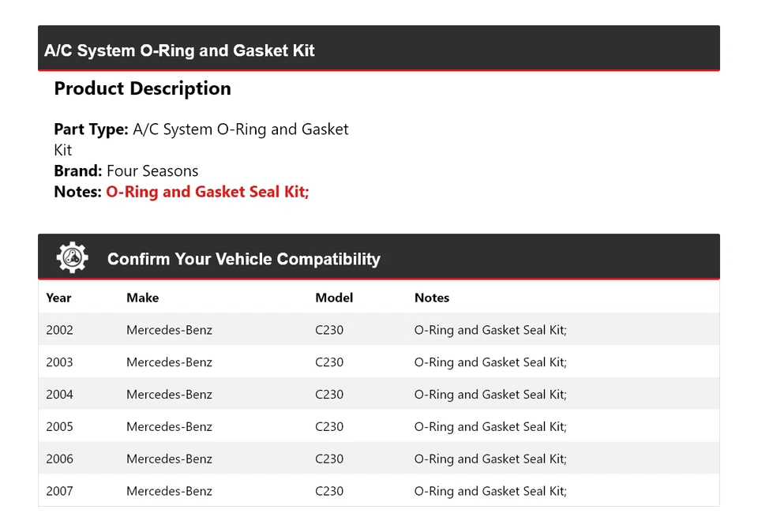
Task: Click the A/C System O-Ring and Gasket Kit header
Action: pyautogui.click(x=179, y=51)
